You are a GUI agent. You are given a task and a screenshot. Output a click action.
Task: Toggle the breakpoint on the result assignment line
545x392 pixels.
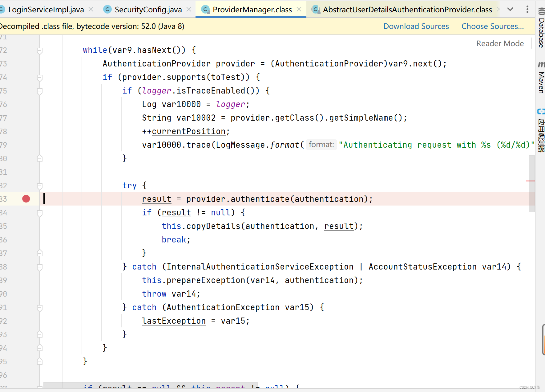[26, 199]
